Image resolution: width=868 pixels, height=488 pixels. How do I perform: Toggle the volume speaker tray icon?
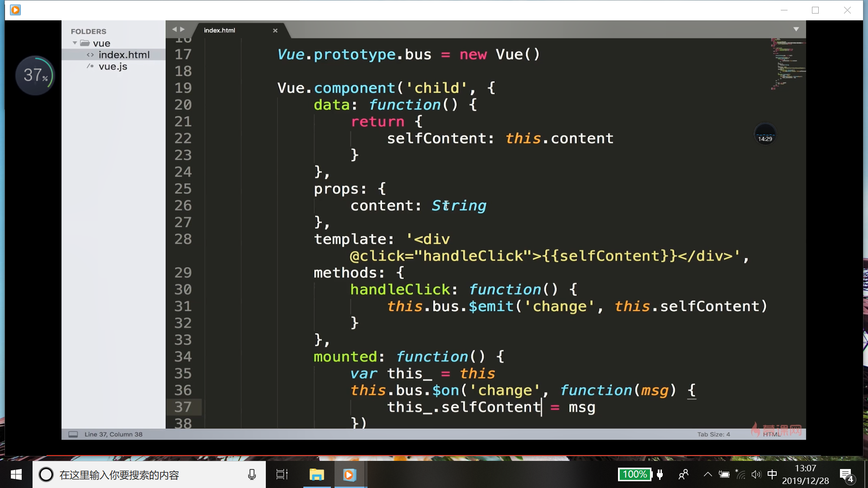[x=756, y=474]
